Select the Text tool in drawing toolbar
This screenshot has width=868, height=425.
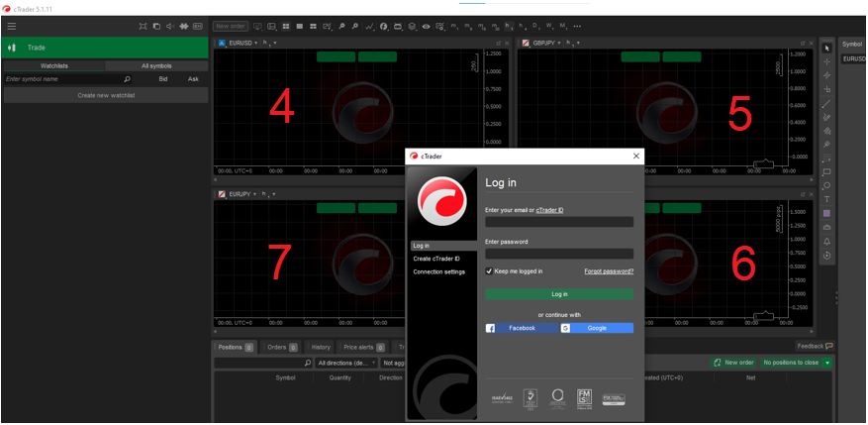coord(827,199)
